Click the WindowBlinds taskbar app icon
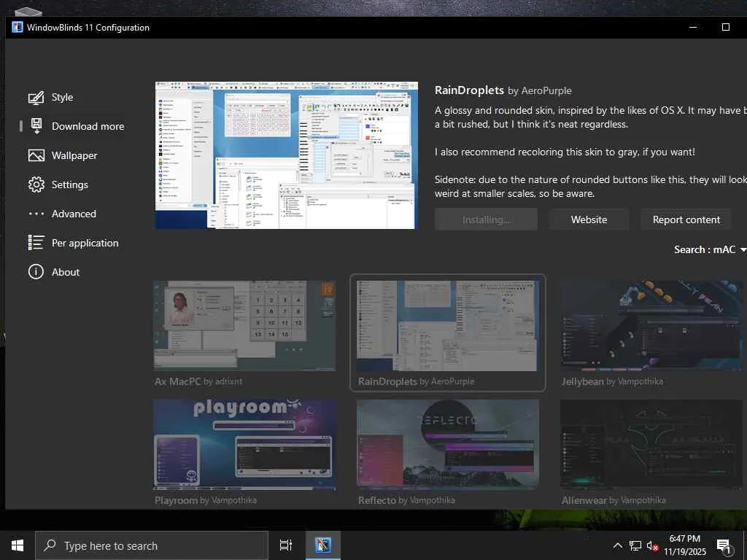 point(322,545)
